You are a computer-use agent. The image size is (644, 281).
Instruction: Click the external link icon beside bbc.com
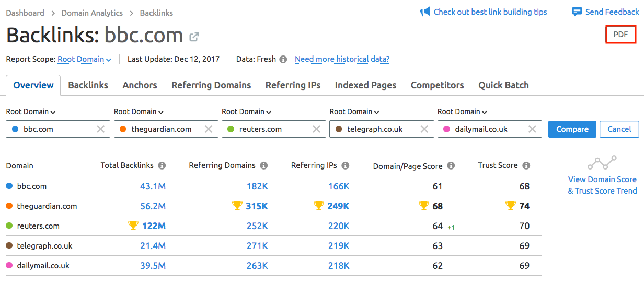click(194, 37)
